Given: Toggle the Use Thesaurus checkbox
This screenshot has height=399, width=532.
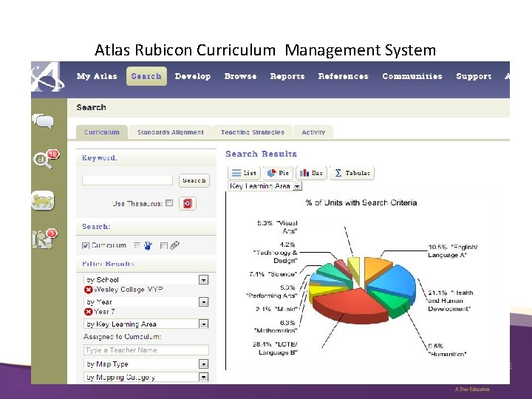Looking at the screenshot, I should 169,203.
